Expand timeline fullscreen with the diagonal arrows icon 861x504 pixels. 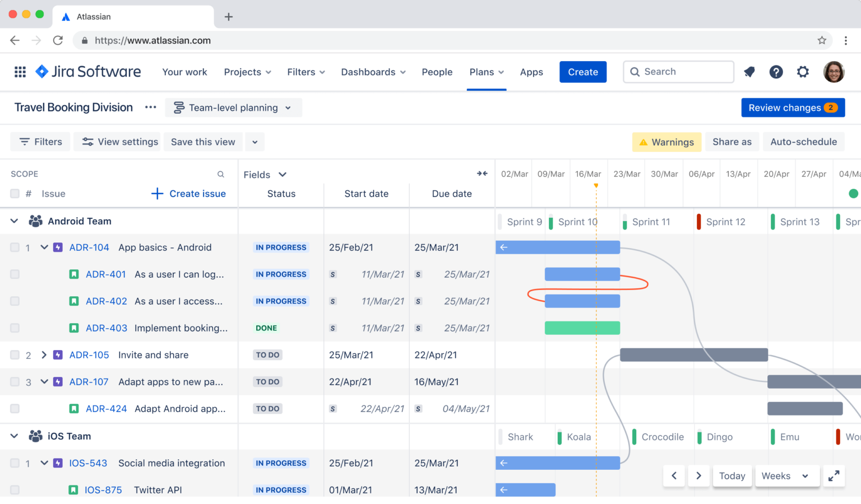pyautogui.click(x=834, y=475)
